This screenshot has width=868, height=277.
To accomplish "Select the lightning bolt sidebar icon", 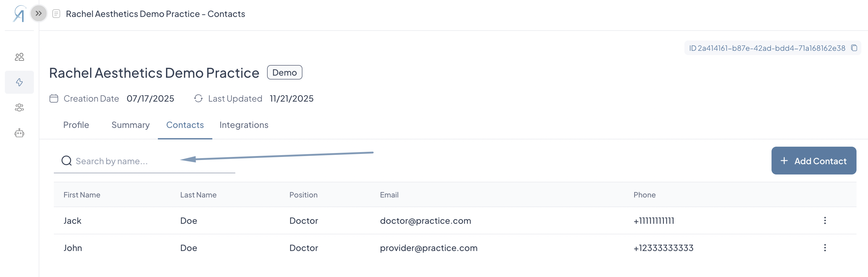I will click(x=19, y=82).
